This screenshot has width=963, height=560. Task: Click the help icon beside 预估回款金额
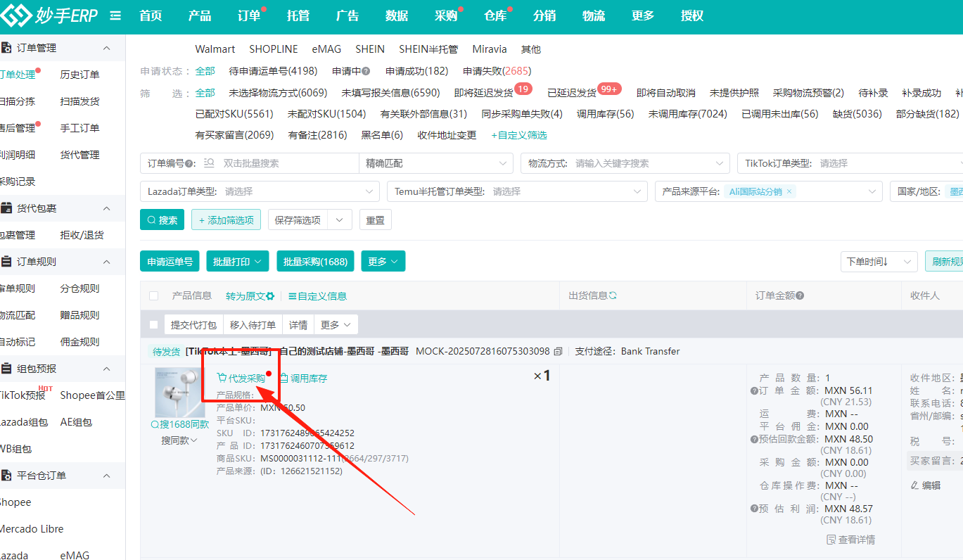pos(754,439)
